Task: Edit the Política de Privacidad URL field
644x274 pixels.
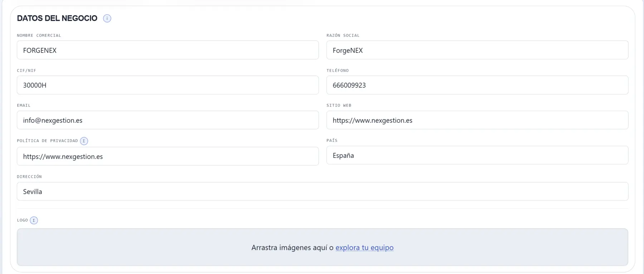Action: point(168,156)
